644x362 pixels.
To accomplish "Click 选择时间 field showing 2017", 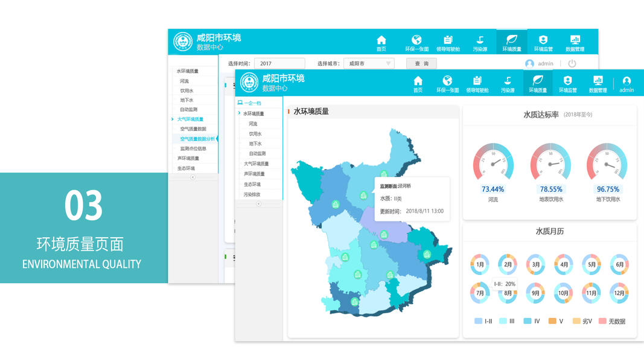I will (x=279, y=63).
